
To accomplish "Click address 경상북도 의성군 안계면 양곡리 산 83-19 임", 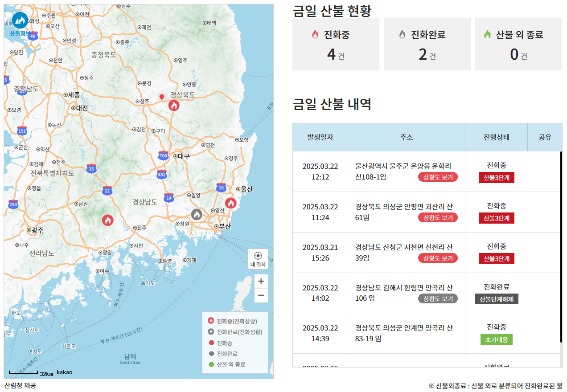I will [x=404, y=333].
